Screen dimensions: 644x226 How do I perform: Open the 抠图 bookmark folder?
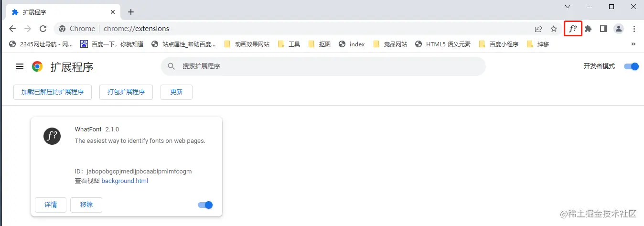pos(320,44)
